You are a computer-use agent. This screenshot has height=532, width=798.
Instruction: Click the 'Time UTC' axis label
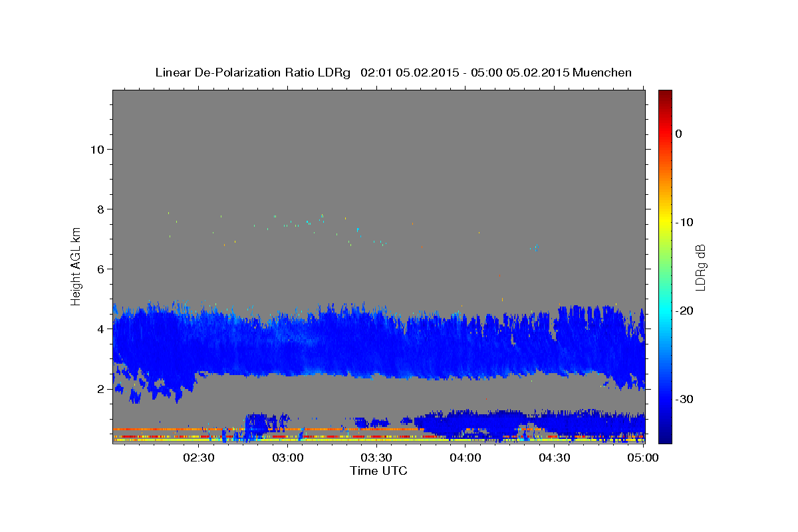[x=378, y=471]
